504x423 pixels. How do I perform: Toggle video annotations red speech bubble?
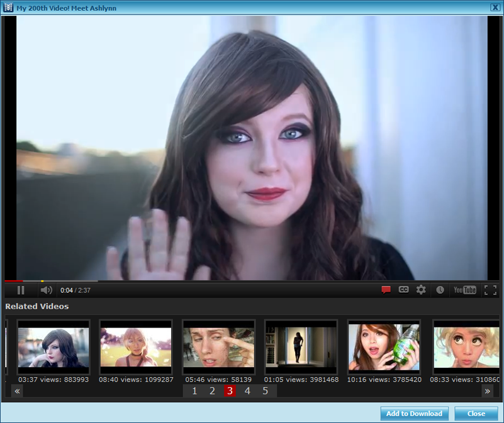[x=386, y=290]
